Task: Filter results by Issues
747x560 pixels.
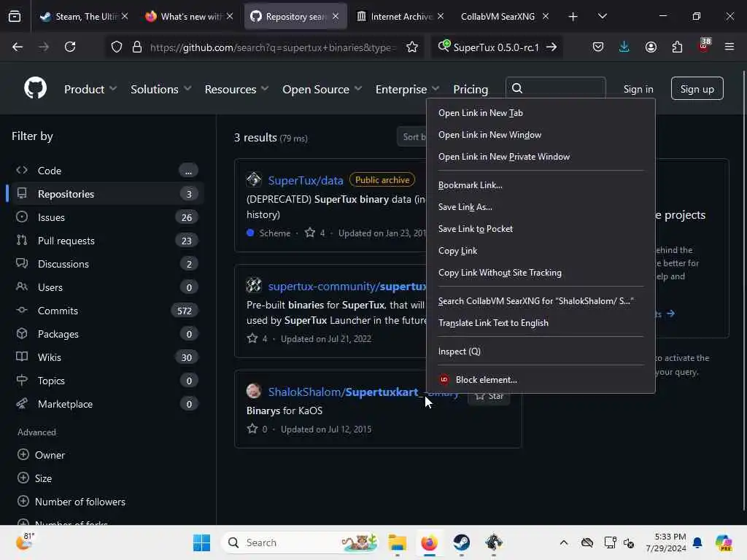Action: pyautogui.click(x=106, y=217)
